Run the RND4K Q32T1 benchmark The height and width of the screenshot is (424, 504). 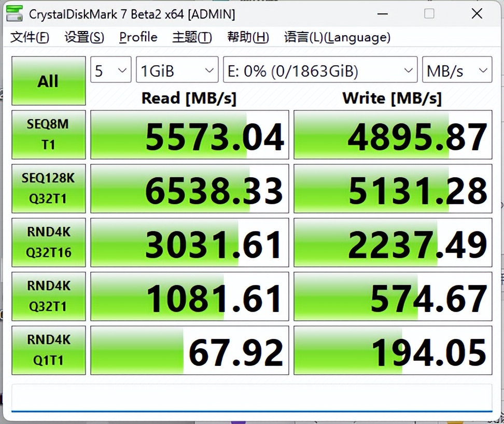tap(48, 296)
